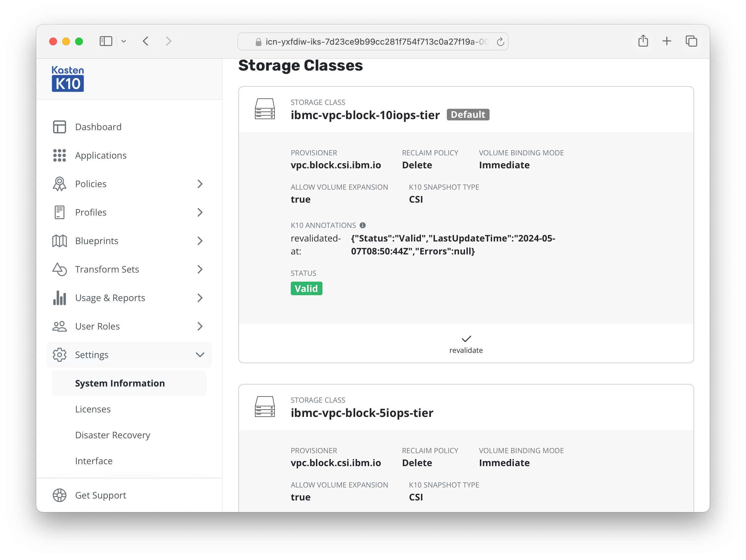Expand the Policies submenu chevron
Screen dimensions: 746x560
[x=200, y=184]
